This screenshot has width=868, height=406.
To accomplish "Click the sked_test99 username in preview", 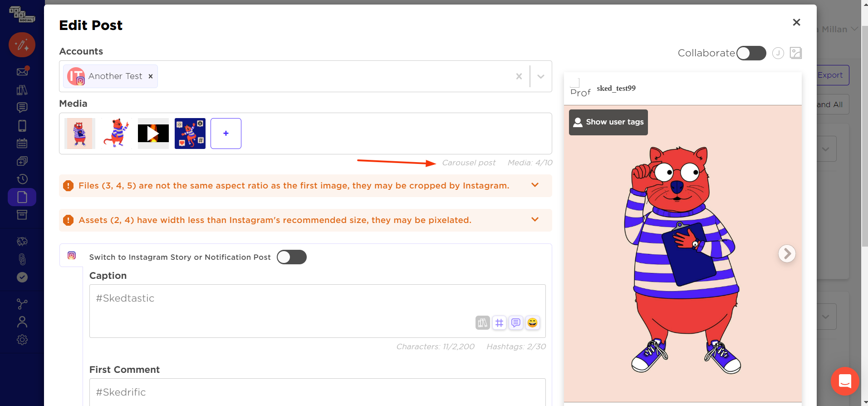I will (x=616, y=88).
